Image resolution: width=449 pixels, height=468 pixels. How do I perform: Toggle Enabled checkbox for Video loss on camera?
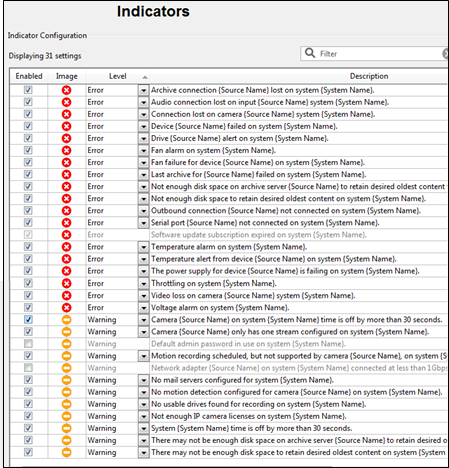pos(28,295)
